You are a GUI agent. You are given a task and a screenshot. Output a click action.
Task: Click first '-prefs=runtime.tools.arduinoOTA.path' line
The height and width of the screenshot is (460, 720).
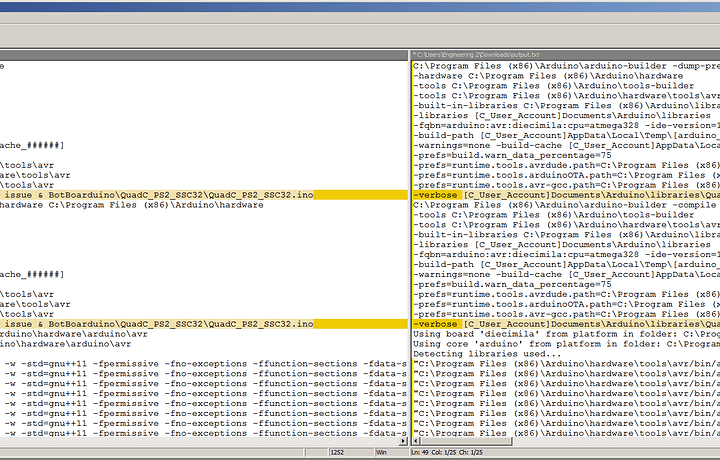(x=566, y=175)
